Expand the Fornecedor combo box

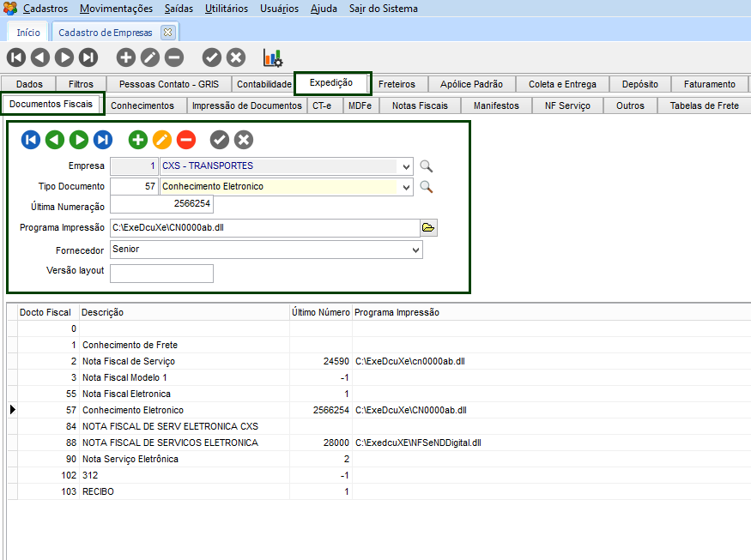click(415, 250)
